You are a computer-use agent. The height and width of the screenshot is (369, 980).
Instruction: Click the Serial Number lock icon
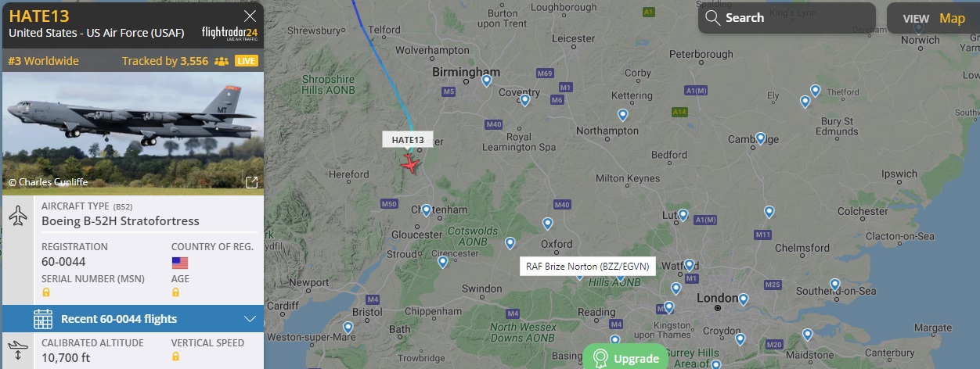coord(46,292)
